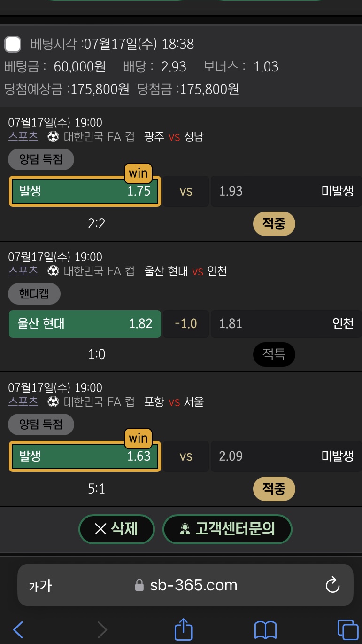Screen dimensions: 362x644
Task: Open Safari bookmarks book icon
Action: [265, 629]
